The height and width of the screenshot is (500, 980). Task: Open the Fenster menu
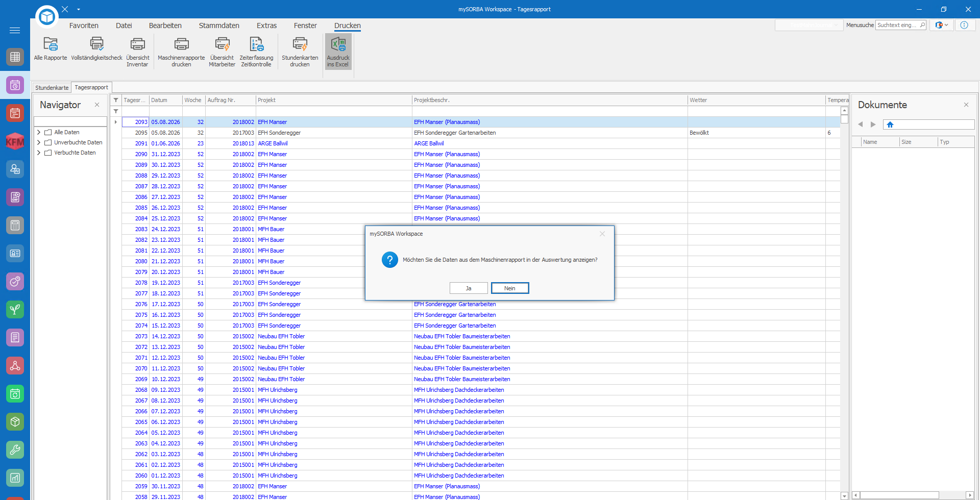[x=305, y=26]
